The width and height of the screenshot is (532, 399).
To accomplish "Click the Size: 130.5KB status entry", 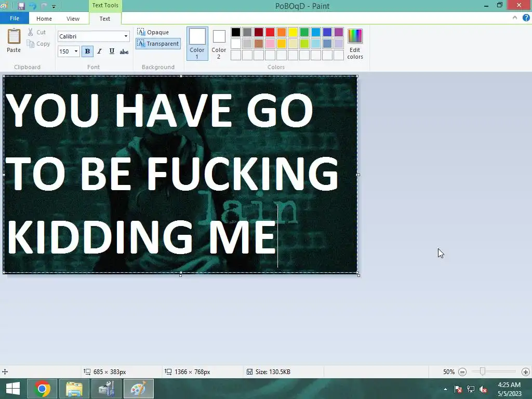I will (x=269, y=372).
